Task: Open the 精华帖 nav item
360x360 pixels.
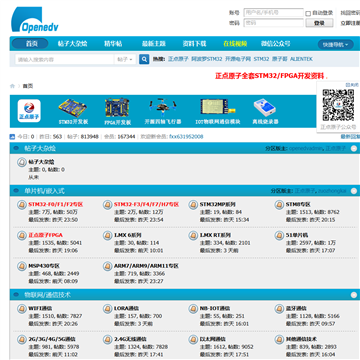Action: click(113, 44)
